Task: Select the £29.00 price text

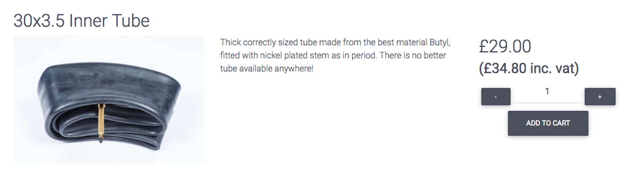Action: (505, 47)
